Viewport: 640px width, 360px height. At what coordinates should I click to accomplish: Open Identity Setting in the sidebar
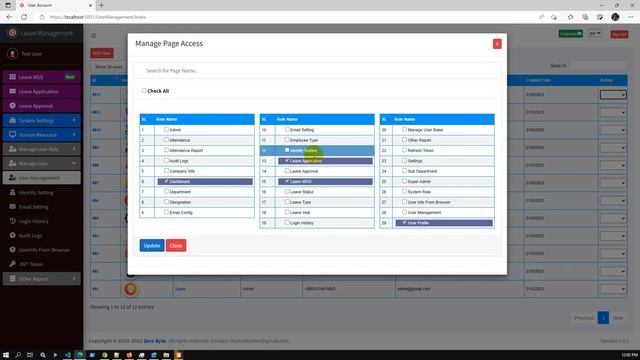pos(42,192)
